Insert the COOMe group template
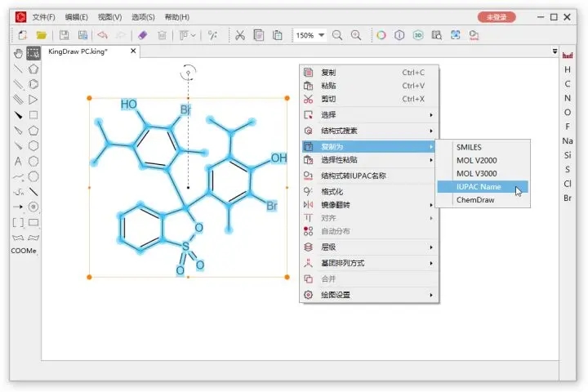This screenshot has width=588, height=392. click(24, 251)
